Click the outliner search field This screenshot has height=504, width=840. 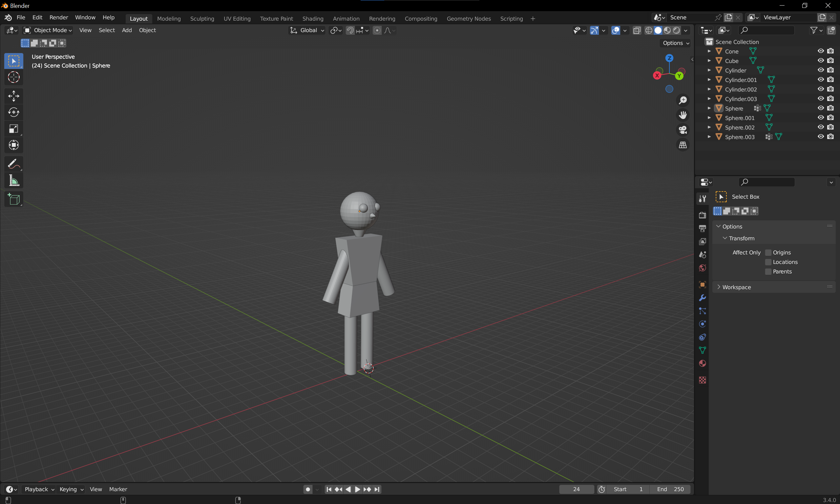pyautogui.click(x=766, y=30)
